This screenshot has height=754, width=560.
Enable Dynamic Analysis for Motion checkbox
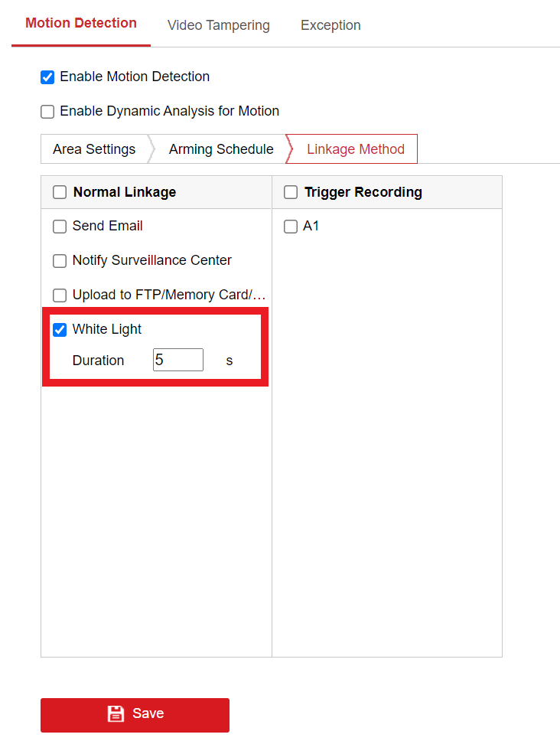click(x=47, y=112)
